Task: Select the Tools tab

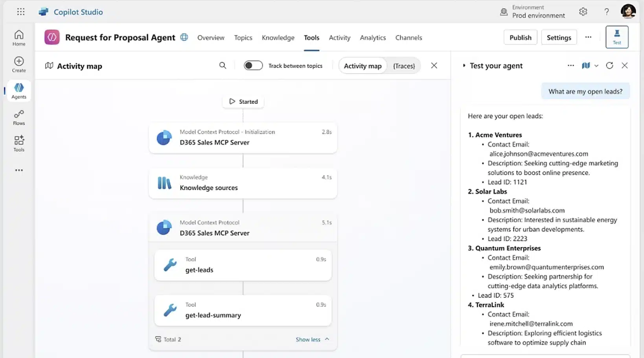Action: (x=311, y=37)
